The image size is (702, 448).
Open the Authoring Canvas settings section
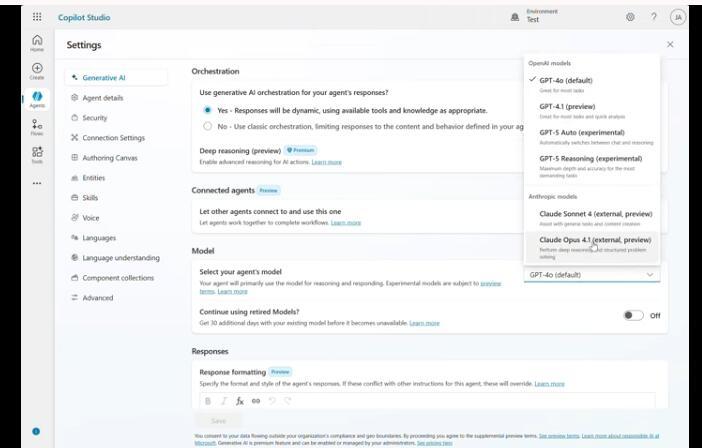click(x=110, y=158)
